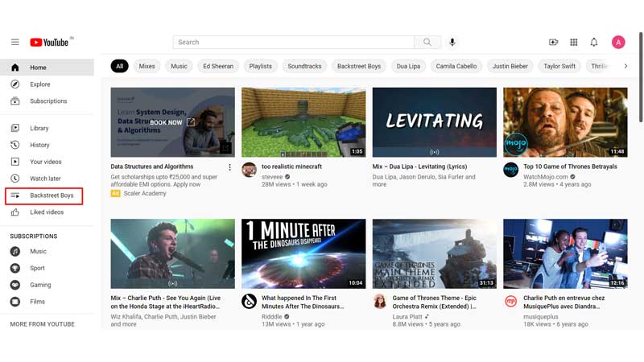644x362 pixels.
Task: Open Explore in sidebar
Action: [x=47, y=84]
